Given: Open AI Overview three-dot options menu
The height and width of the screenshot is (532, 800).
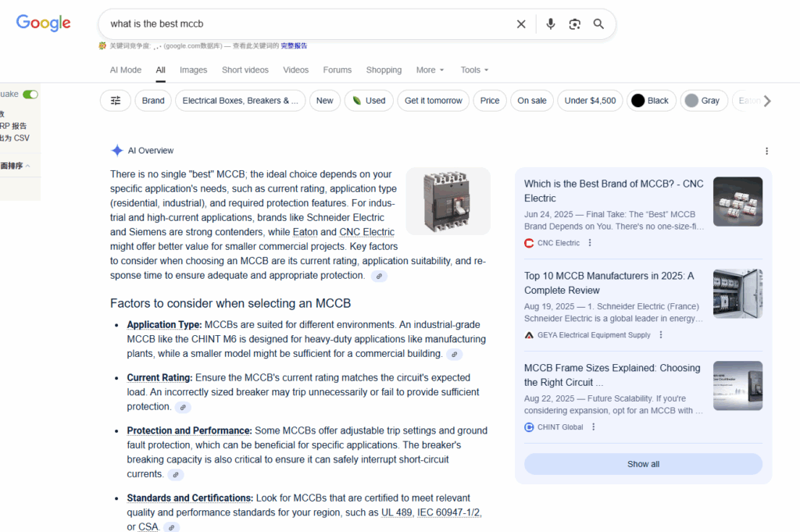Looking at the screenshot, I should coord(766,151).
